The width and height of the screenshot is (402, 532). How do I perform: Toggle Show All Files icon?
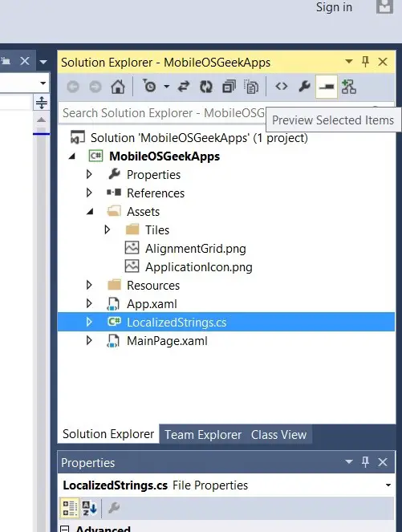(x=251, y=87)
